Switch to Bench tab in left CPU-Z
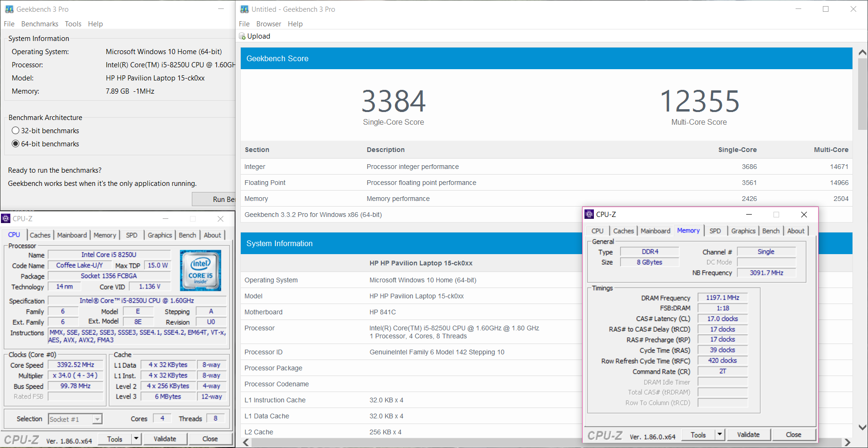The width and height of the screenshot is (868, 448). click(187, 235)
